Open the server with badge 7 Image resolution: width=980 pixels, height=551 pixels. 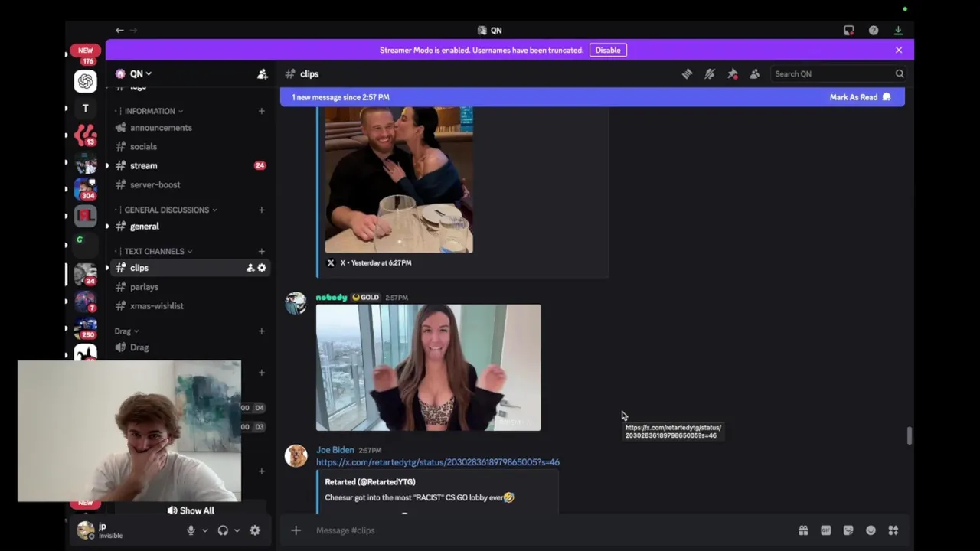(x=86, y=302)
